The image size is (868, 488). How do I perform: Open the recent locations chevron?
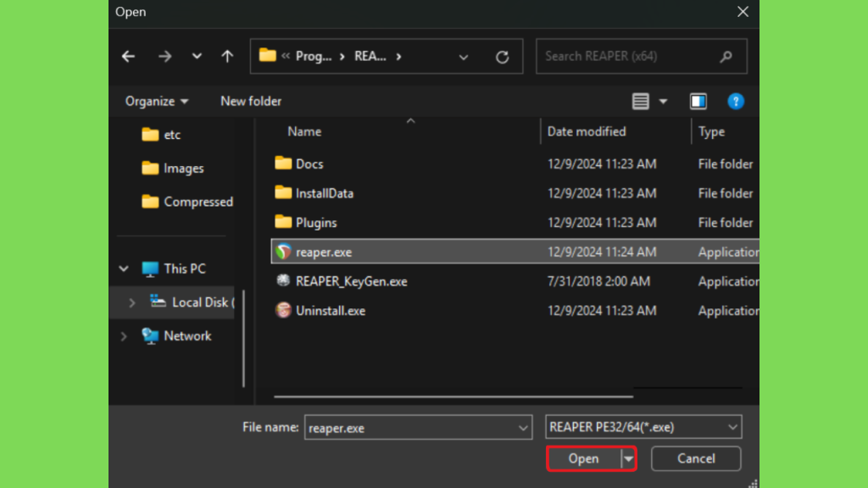tap(197, 57)
